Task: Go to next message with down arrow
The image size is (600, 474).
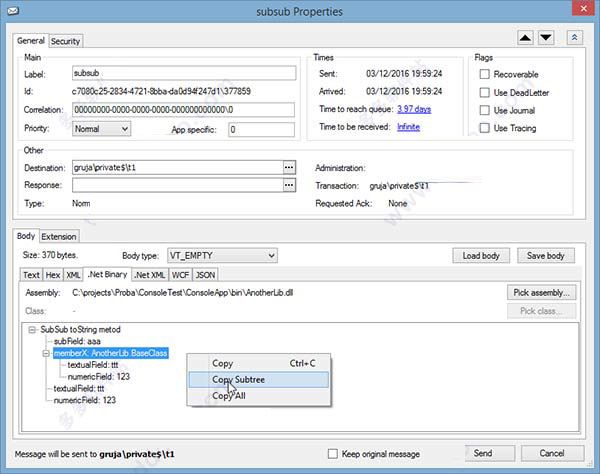Action: point(546,37)
